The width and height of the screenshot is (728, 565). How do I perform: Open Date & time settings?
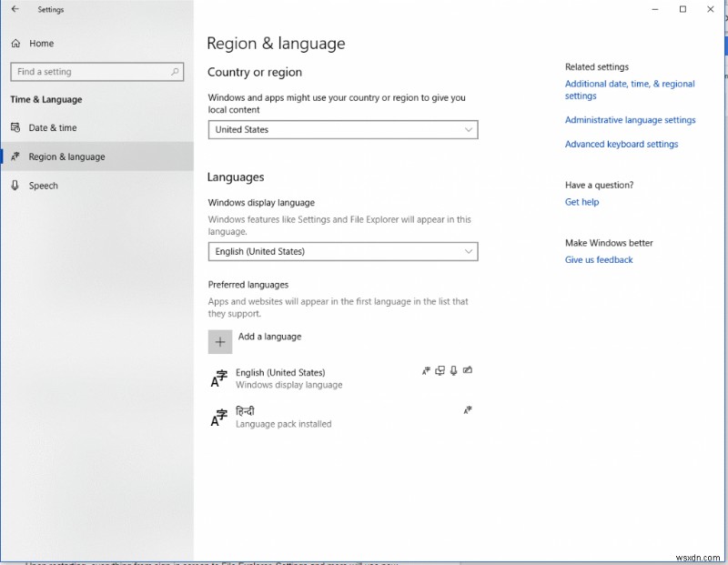(53, 128)
